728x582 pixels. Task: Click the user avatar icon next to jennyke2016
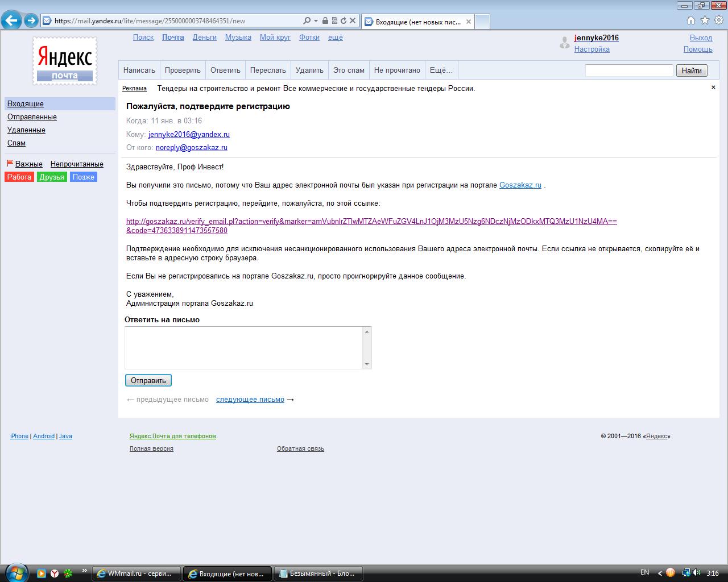(564, 43)
